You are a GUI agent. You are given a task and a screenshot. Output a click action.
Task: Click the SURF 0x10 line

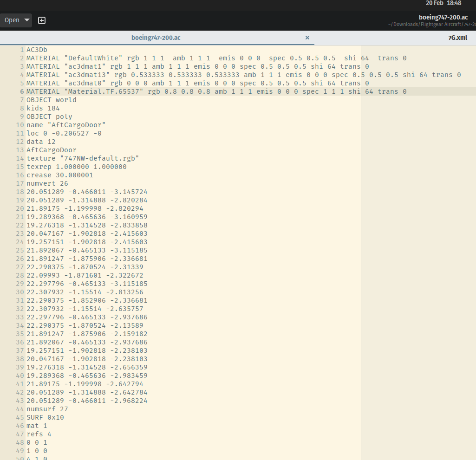[x=45, y=417]
